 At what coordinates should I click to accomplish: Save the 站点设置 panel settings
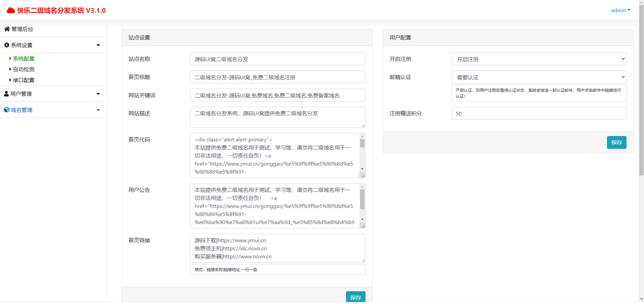[x=355, y=297]
